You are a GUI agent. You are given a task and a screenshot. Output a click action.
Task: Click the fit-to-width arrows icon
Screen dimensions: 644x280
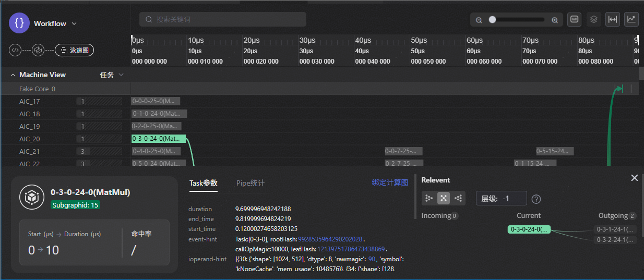pos(613,19)
